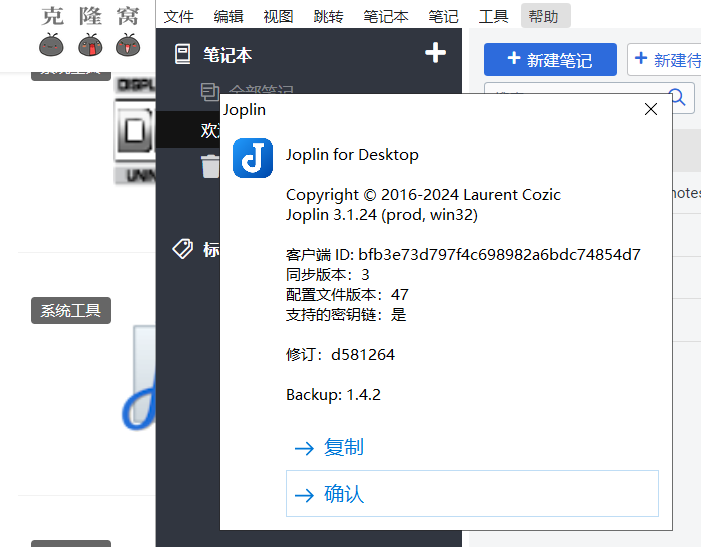Click the tags icon in sidebar
Viewport: 701px width, 547px height.
click(x=182, y=248)
